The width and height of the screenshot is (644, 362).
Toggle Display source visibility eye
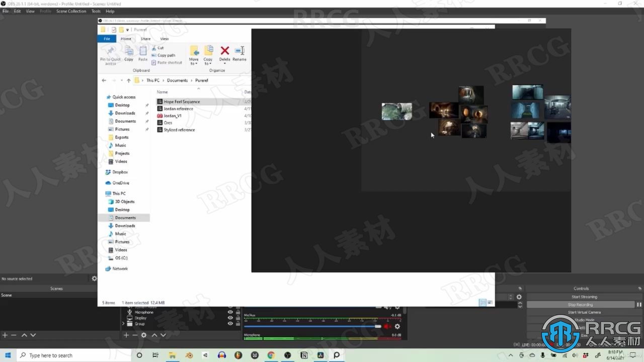[x=230, y=318]
